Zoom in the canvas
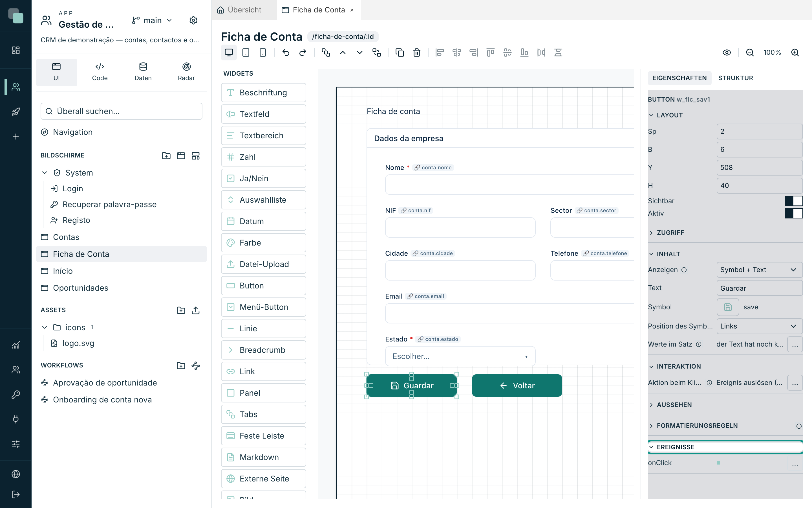The image size is (812, 508). pos(795,52)
